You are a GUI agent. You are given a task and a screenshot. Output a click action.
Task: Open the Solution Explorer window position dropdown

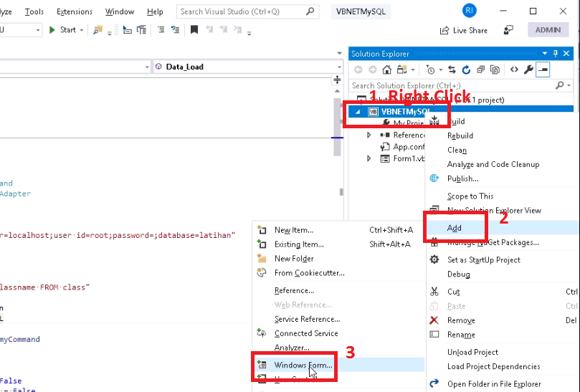tap(545, 54)
